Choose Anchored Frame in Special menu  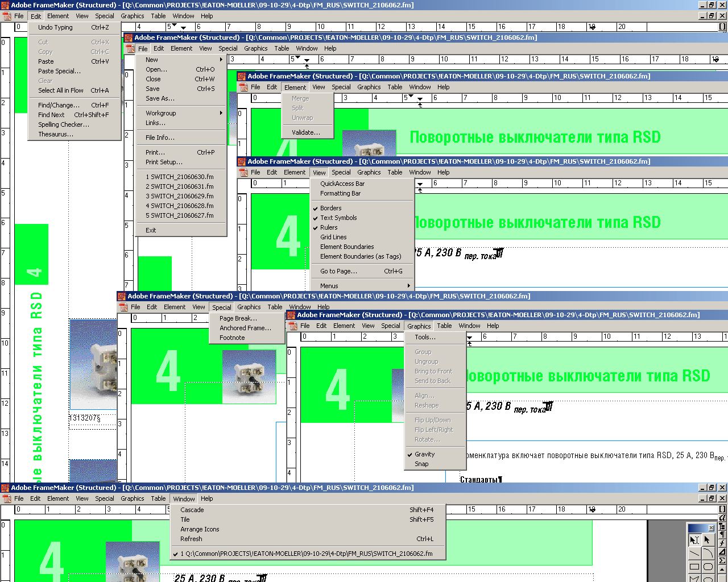[247, 328]
